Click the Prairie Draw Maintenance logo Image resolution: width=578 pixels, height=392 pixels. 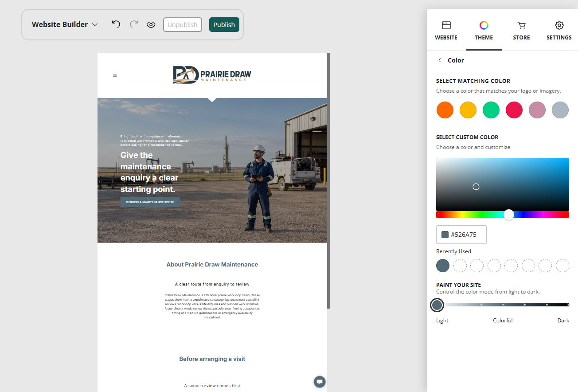tap(212, 75)
